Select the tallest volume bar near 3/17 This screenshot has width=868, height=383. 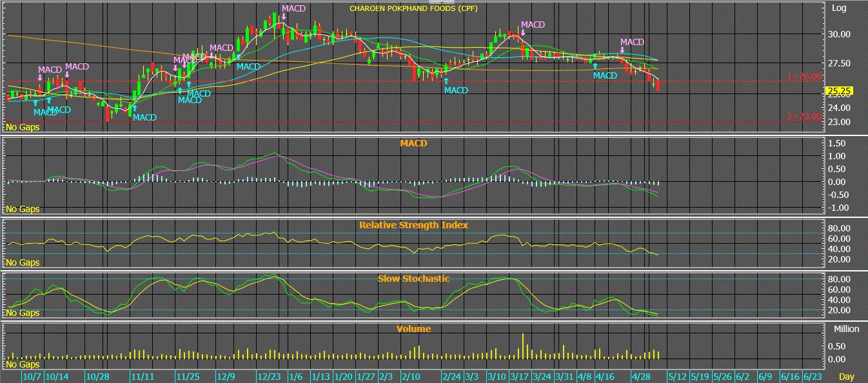pyautogui.click(x=523, y=346)
